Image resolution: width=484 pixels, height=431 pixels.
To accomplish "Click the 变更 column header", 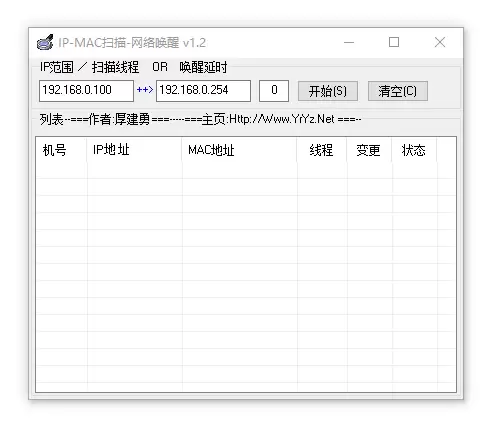I will point(369,150).
